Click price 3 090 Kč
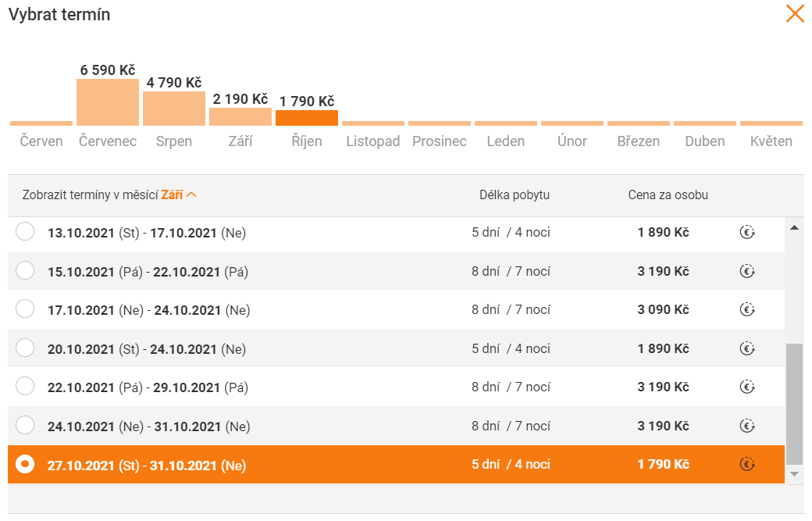 coord(663,309)
